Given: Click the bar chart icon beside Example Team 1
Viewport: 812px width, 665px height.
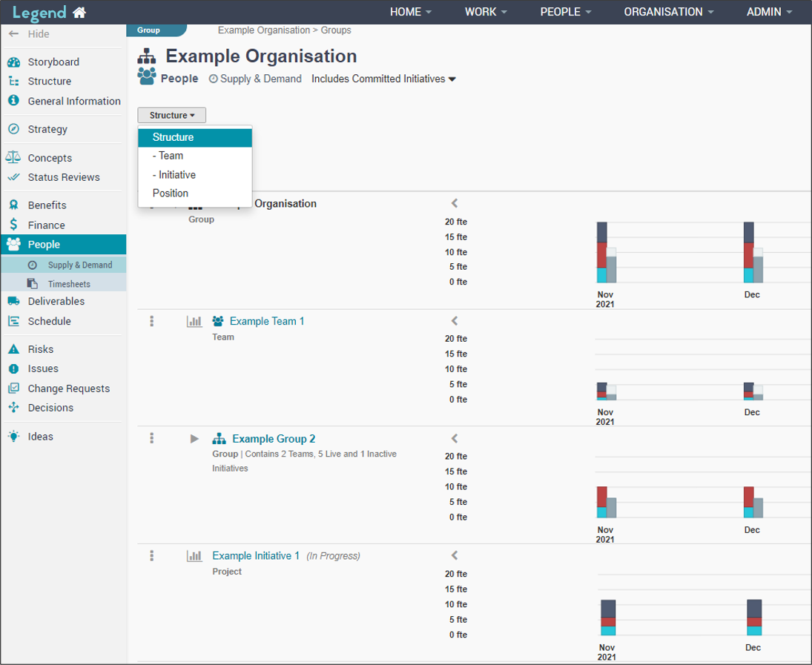Looking at the screenshot, I should (194, 321).
